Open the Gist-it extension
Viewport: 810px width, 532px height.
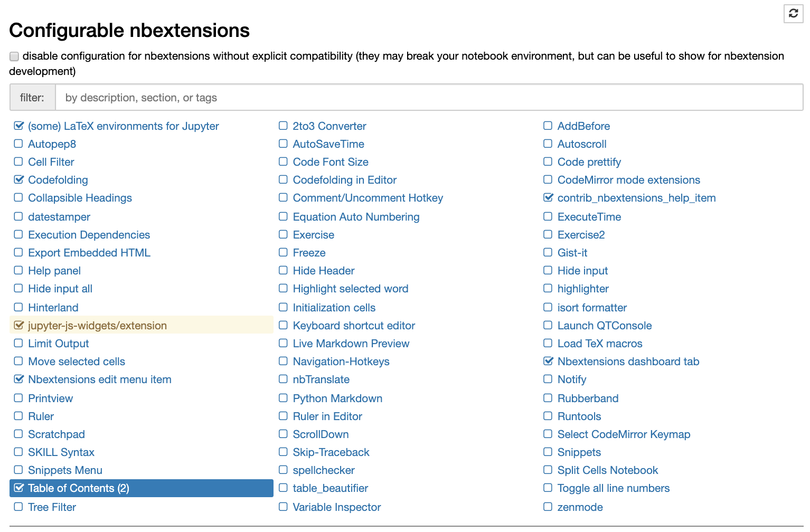coord(572,253)
